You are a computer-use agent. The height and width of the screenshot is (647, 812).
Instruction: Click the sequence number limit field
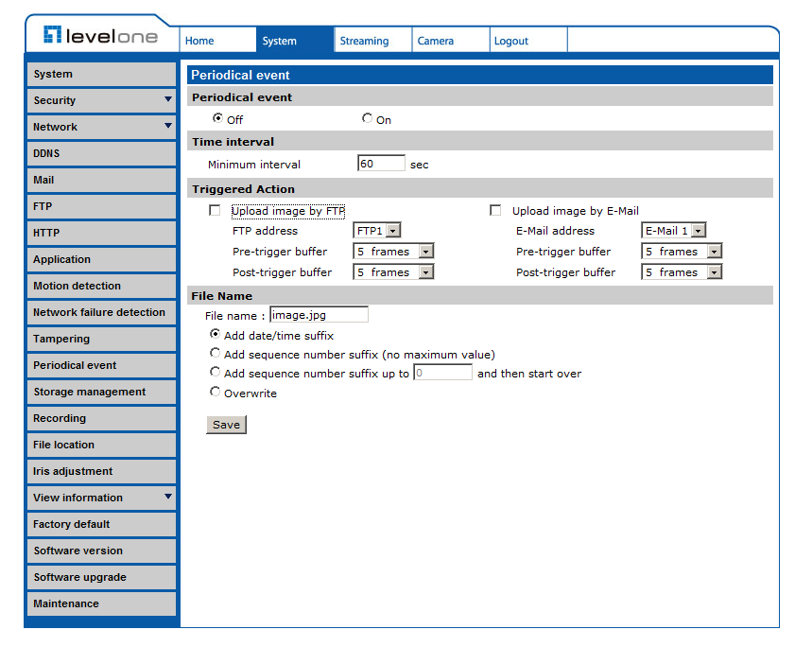(x=442, y=373)
